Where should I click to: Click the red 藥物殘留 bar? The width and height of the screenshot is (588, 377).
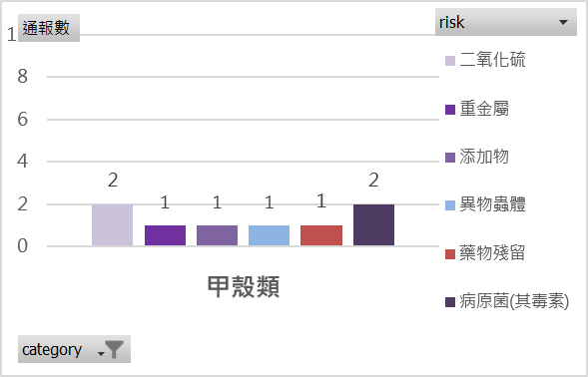click(321, 235)
